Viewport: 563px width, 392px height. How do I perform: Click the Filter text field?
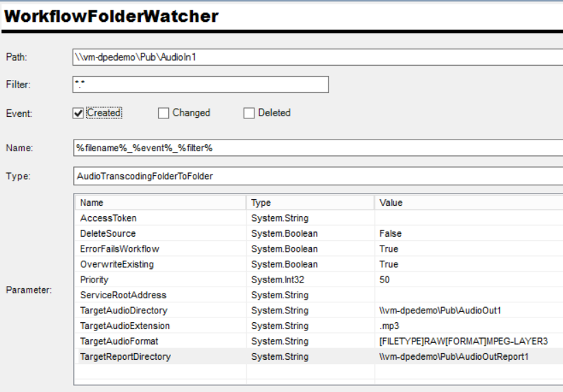200,84
